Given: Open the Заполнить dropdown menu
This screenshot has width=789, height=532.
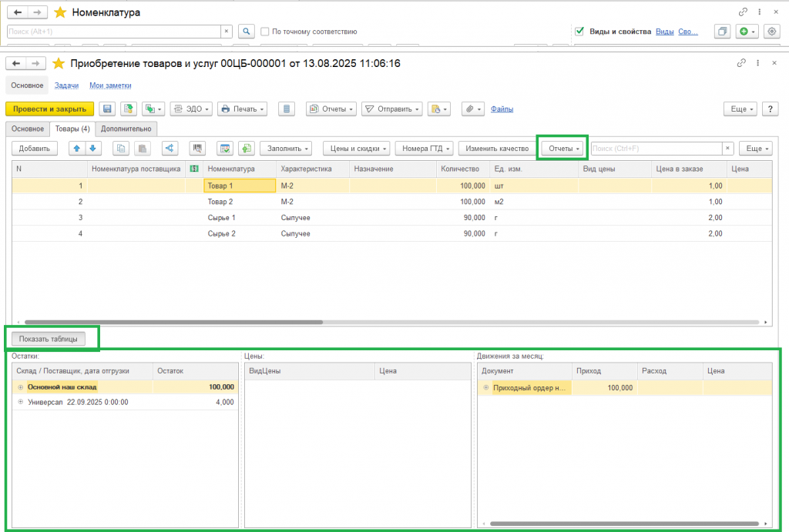Looking at the screenshot, I should (285, 149).
